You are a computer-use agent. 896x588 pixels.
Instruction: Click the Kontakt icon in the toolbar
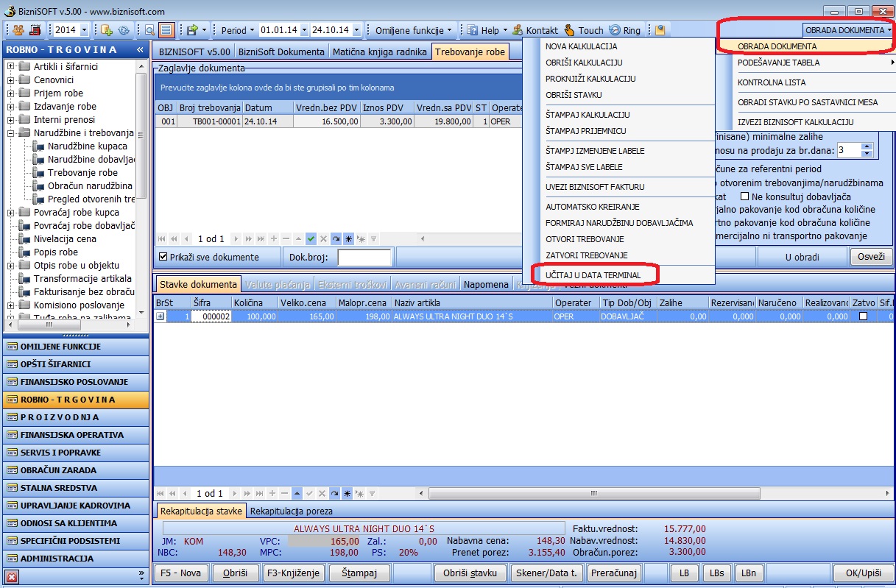point(518,30)
